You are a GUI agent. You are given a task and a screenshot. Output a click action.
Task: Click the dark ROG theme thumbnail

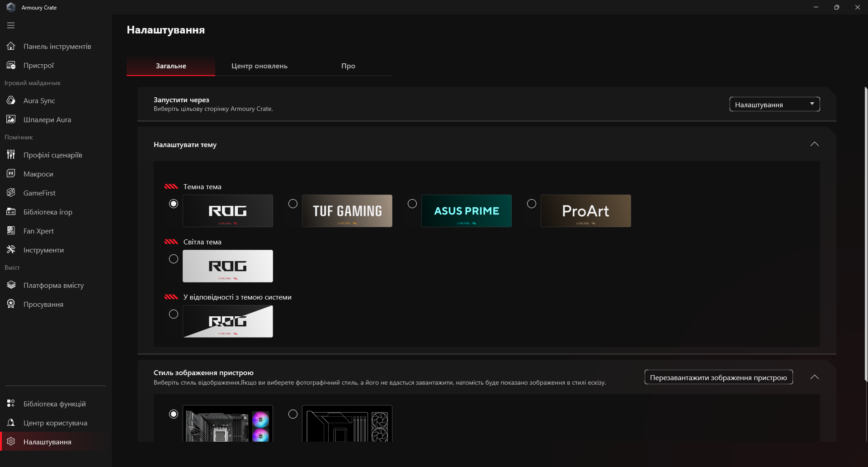click(x=228, y=211)
